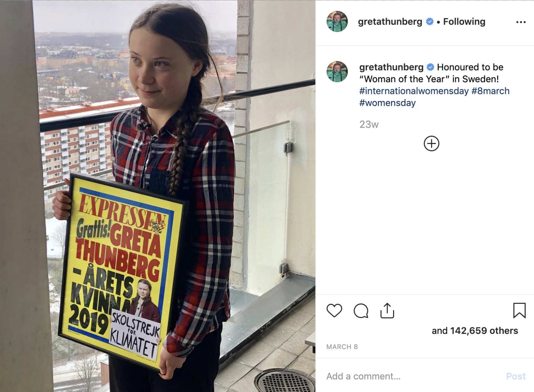The width and height of the screenshot is (534, 392).
Task: Share the post using the share icon
Action: pos(387,311)
